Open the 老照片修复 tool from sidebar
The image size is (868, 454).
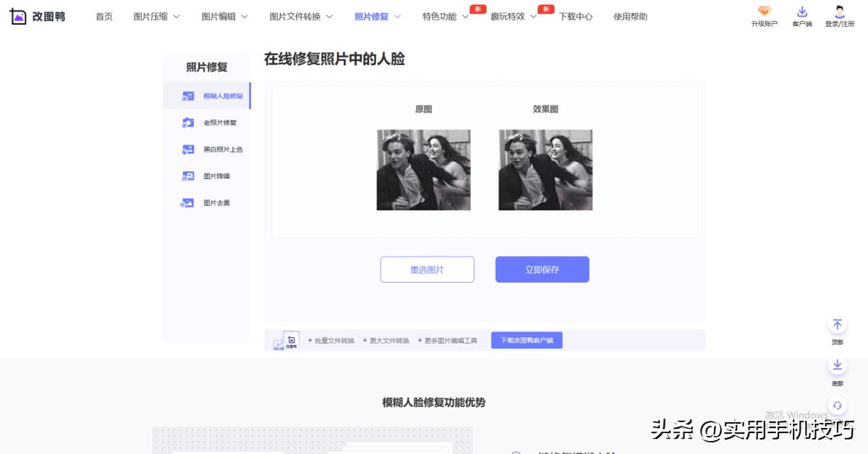click(188, 122)
